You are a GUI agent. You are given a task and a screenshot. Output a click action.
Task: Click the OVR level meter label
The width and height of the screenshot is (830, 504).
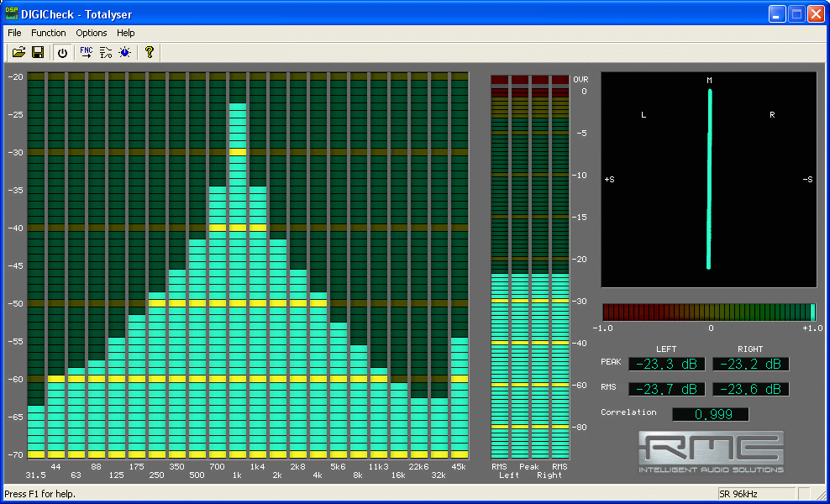(x=580, y=80)
